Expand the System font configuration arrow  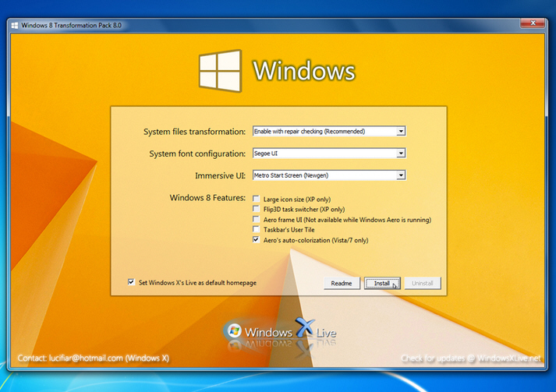click(x=401, y=154)
